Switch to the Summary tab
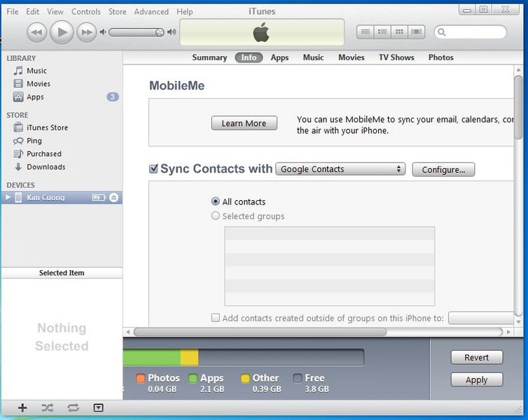The image size is (528, 420). click(209, 57)
